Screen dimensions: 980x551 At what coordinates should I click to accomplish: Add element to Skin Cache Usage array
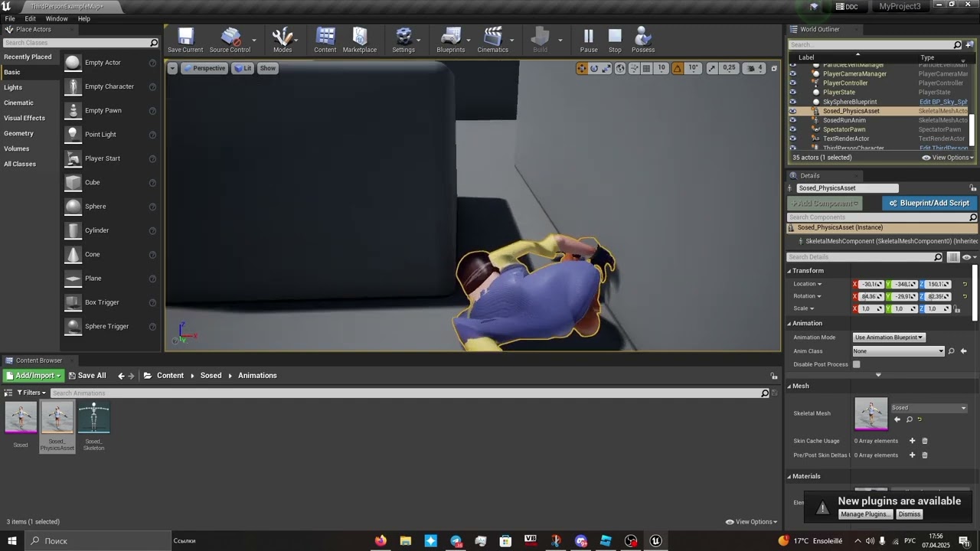pyautogui.click(x=912, y=441)
